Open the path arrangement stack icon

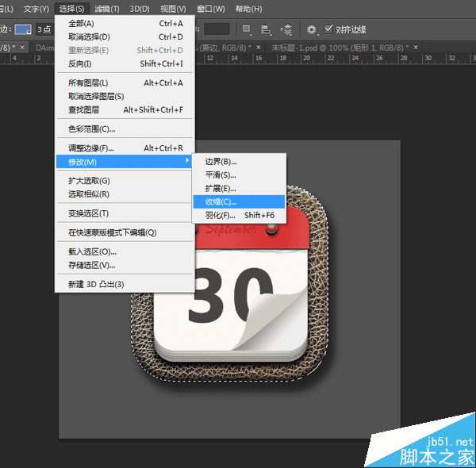coord(286,29)
